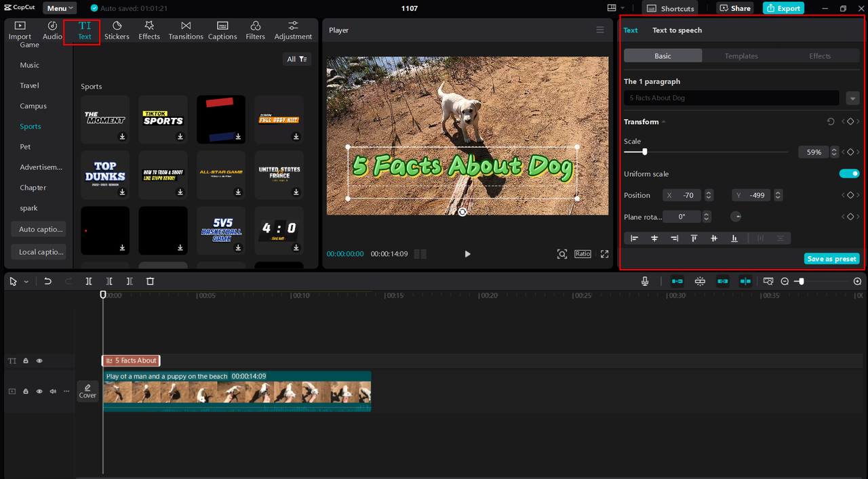
Task: Click the Position Y stepper arrows
Action: (x=778, y=195)
